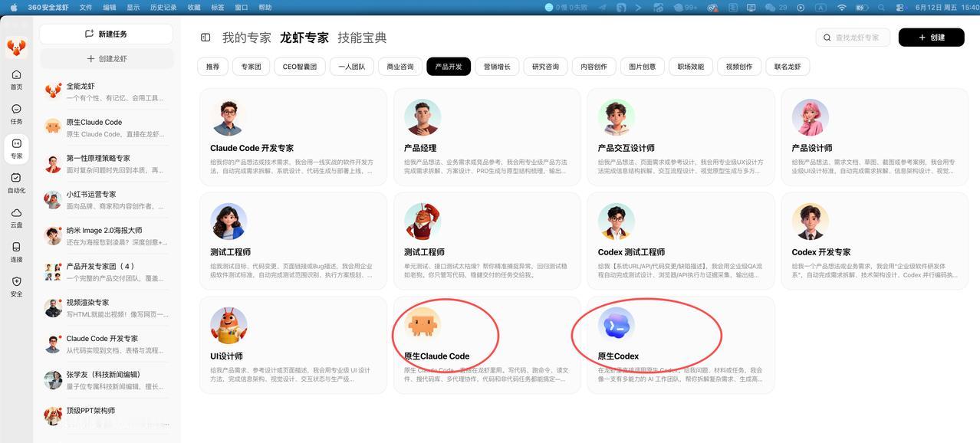The width and height of the screenshot is (980, 443).
Task: Open the 帮助 menu
Action: click(265, 7)
